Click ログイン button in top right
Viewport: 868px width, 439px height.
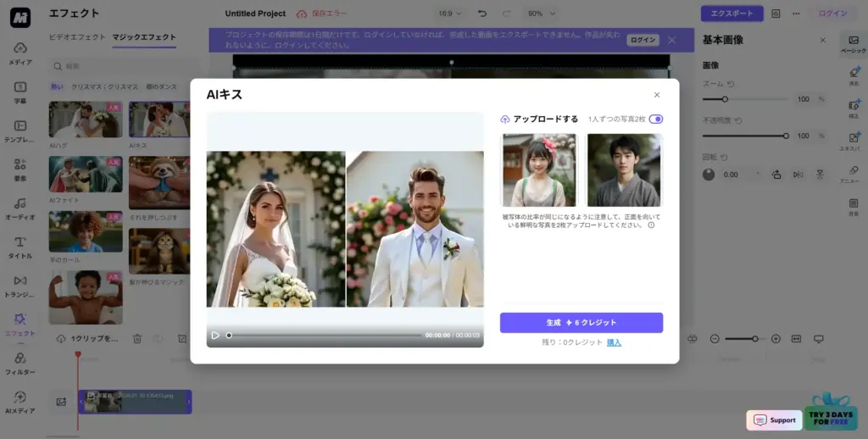(x=832, y=14)
